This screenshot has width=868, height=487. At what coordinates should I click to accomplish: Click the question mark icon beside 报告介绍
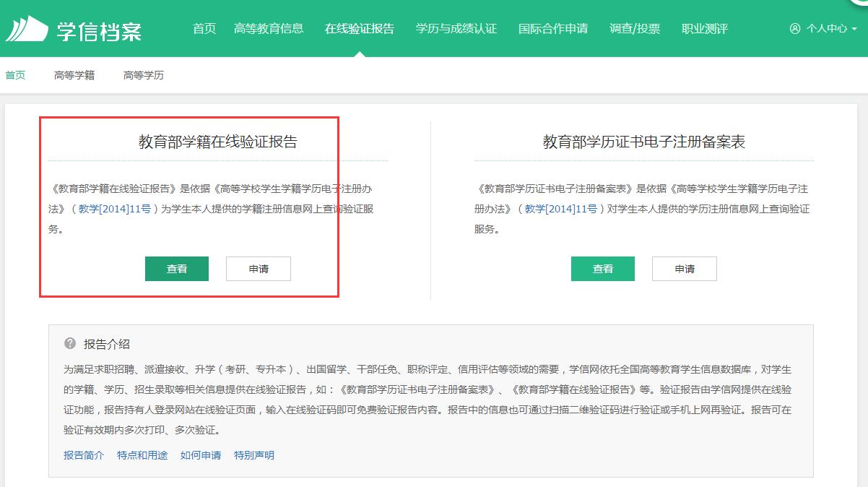coord(70,343)
